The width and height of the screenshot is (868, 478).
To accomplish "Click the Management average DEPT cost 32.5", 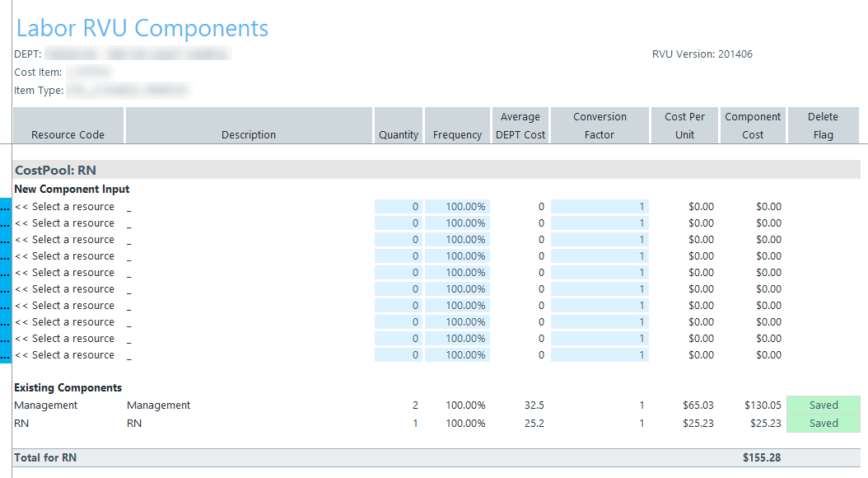I will [534, 405].
